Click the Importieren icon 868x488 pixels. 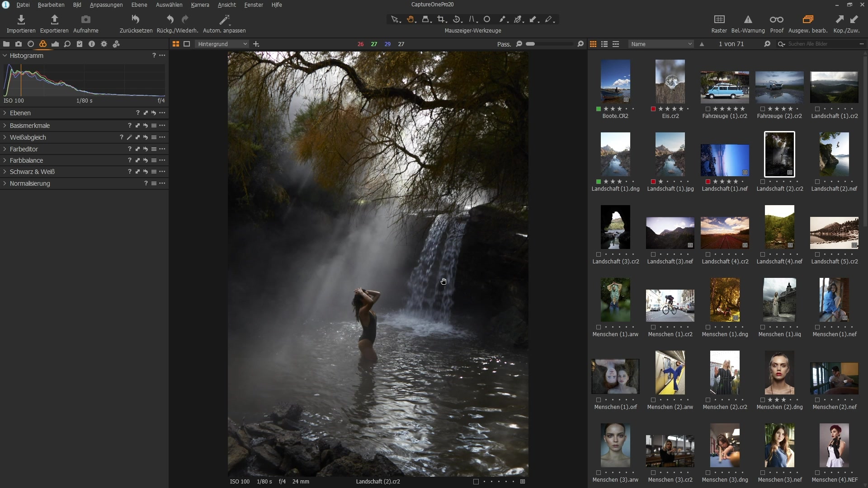21,19
